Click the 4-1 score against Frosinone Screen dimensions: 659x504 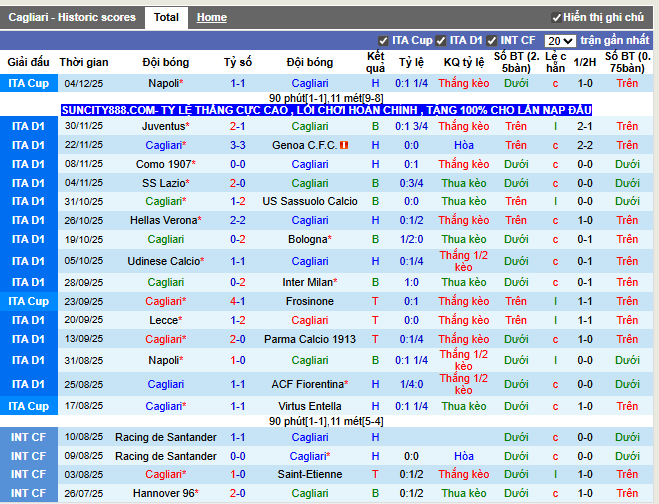pos(237,301)
